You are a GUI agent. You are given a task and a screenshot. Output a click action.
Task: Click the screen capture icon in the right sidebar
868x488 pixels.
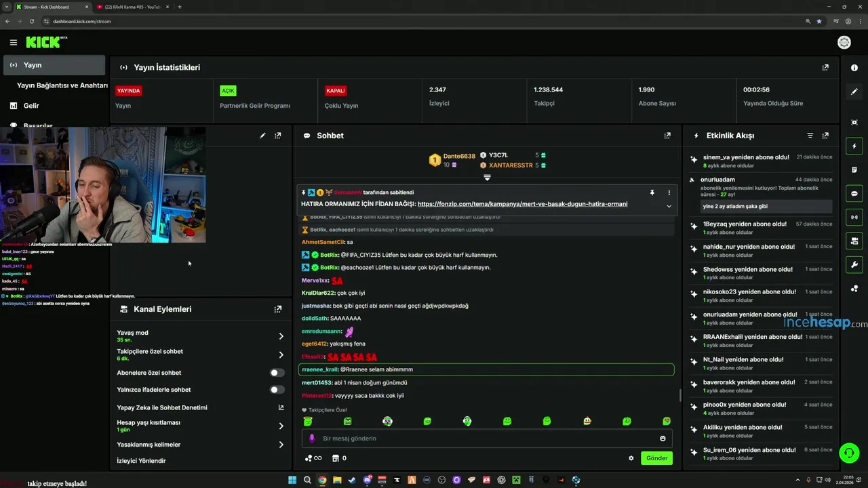[x=854, y=122]
